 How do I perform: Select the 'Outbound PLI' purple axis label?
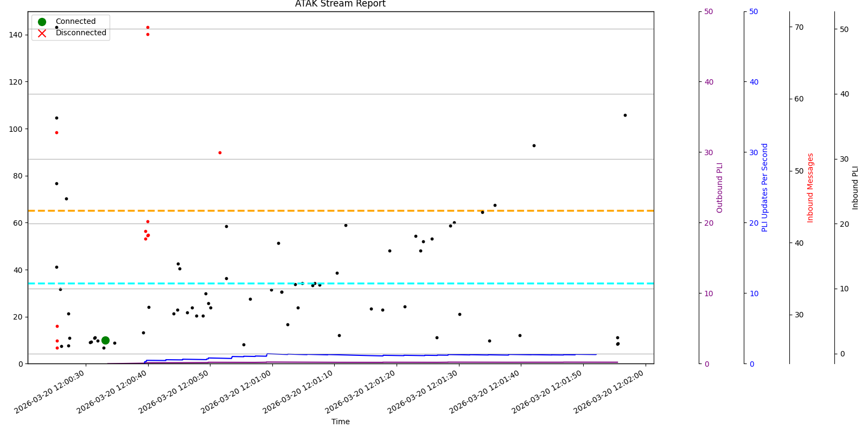(720, 187)
